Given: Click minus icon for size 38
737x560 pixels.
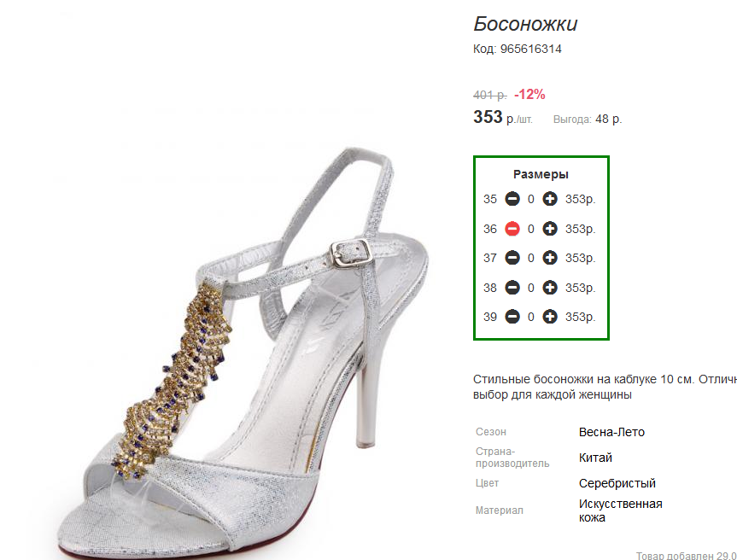Looking at the screenshot, I should click(512, 288).
